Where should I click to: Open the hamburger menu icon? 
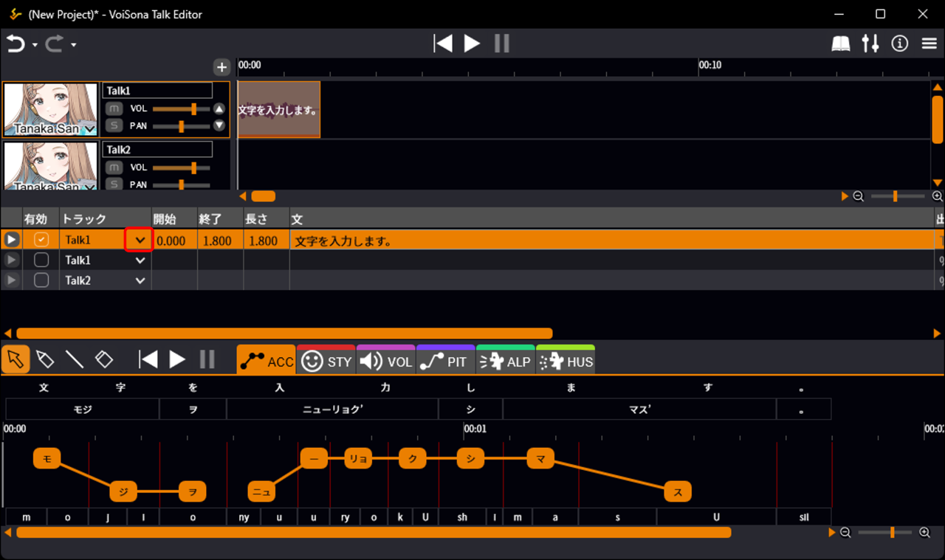point(929,44)
